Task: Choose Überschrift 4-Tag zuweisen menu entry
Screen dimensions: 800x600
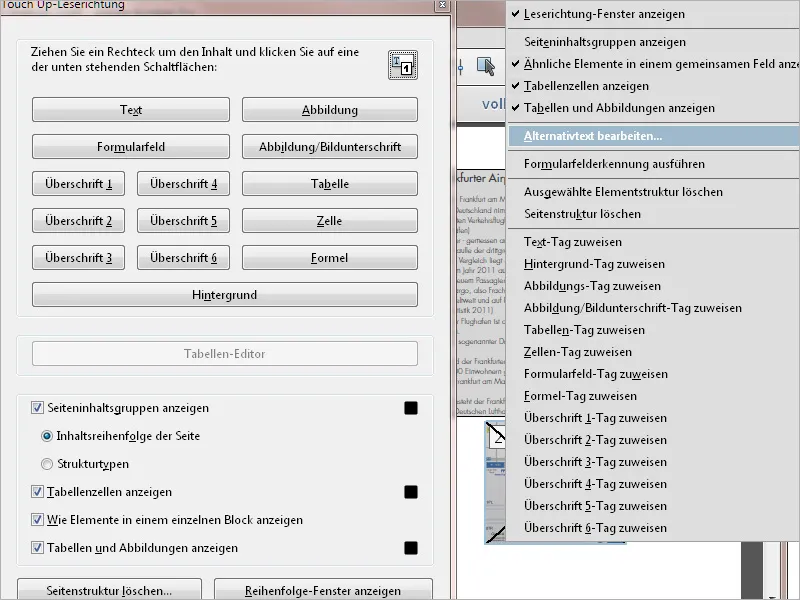Action: 654,484
